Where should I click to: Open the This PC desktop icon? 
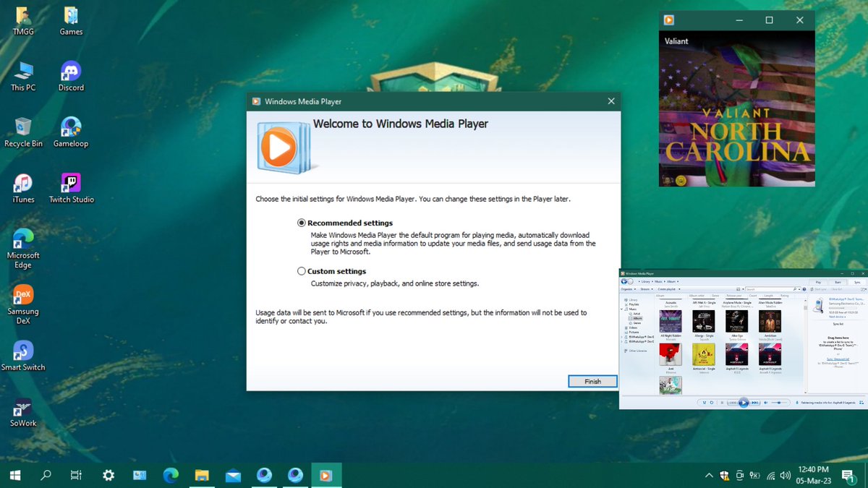23,77
